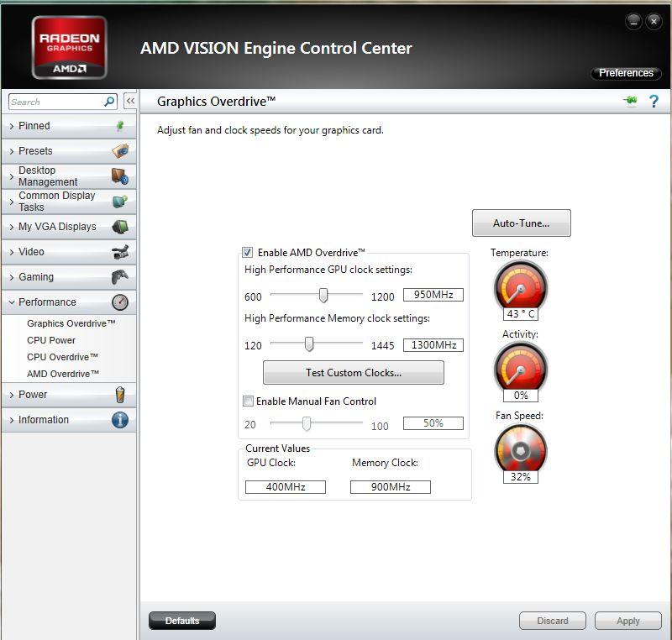Viewport: 672px width, 640px height.
Task: Collapse the sidebar with double-arrow button
Action: [x=130, y=101]
